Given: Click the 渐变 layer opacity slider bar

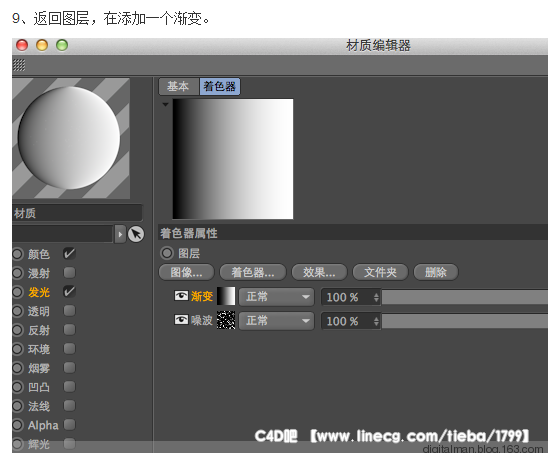Looking at the screenshot, I should [465, 297].
